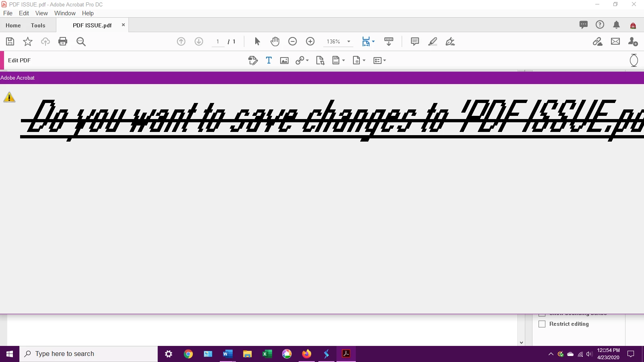Viewport: 644px width, 362px height.
Task: Click the Crop Pages tool
Action: 320,60
